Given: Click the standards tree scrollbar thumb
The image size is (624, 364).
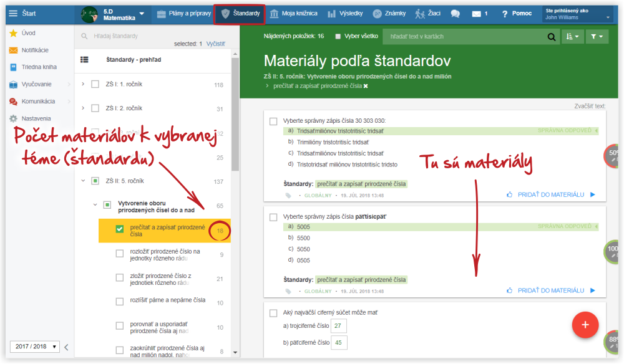Looking at the screenshot, I should 235,114.
